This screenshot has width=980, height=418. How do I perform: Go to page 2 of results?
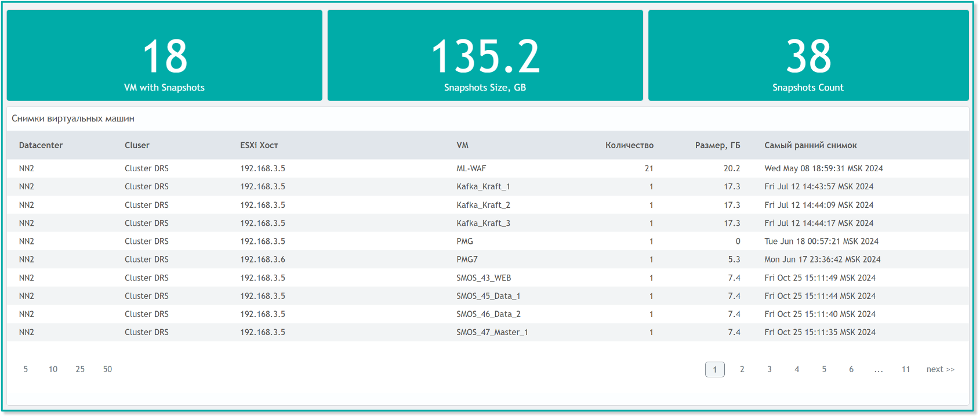[x=742, y=369]
